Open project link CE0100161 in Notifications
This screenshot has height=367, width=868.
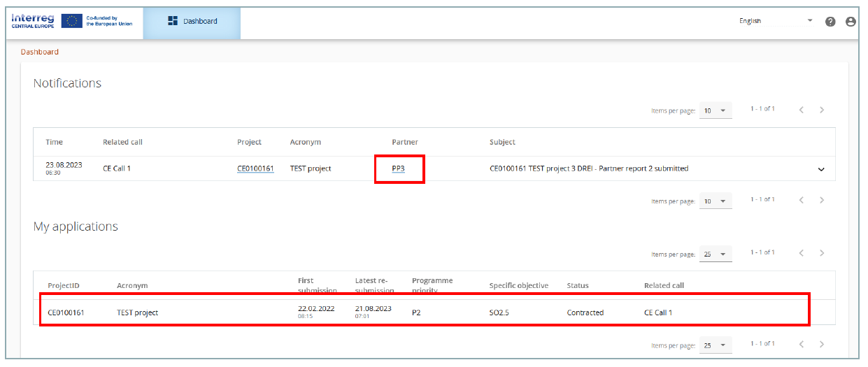pyautogui.click(x=255, y=168)
